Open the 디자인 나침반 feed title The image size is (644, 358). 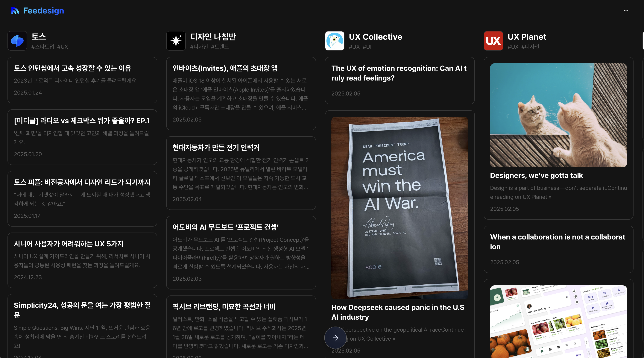point(213,37)
